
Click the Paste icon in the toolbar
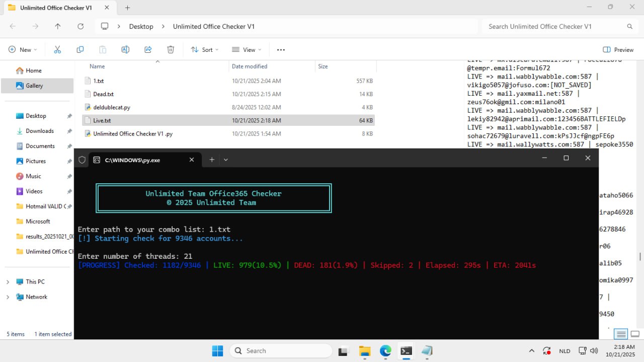pos(103,49)
